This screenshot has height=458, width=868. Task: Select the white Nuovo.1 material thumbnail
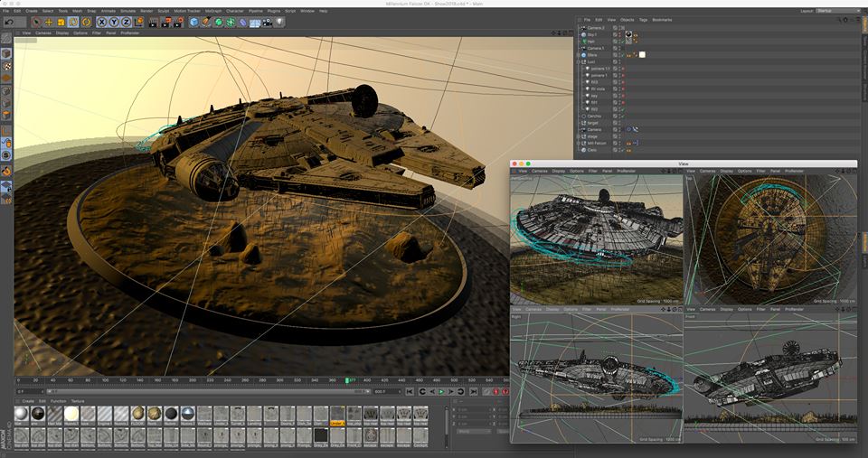coord(71,415)
